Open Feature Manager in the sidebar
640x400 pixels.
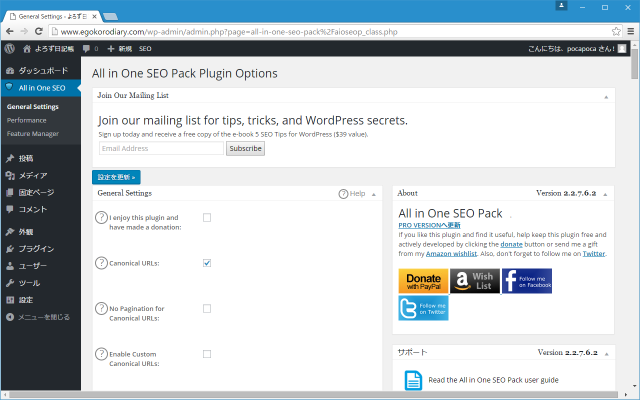click(x=32, y=133)
